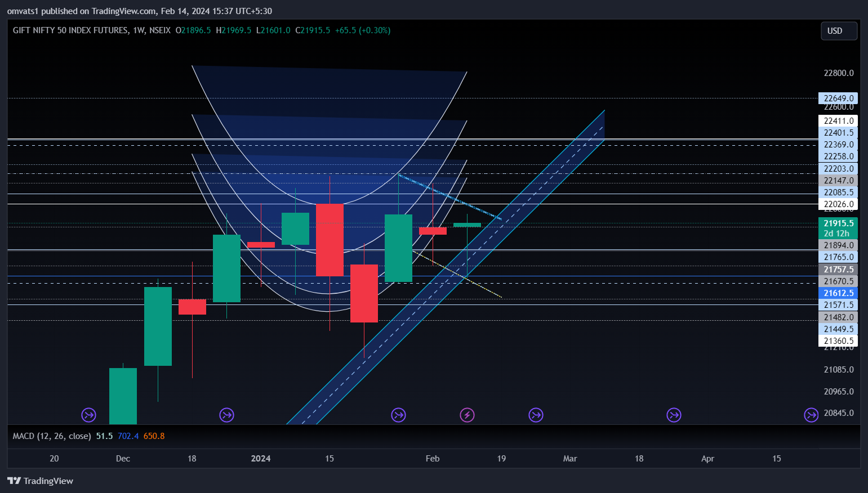Click the price line label 22411.0

[x=838, y=121]
